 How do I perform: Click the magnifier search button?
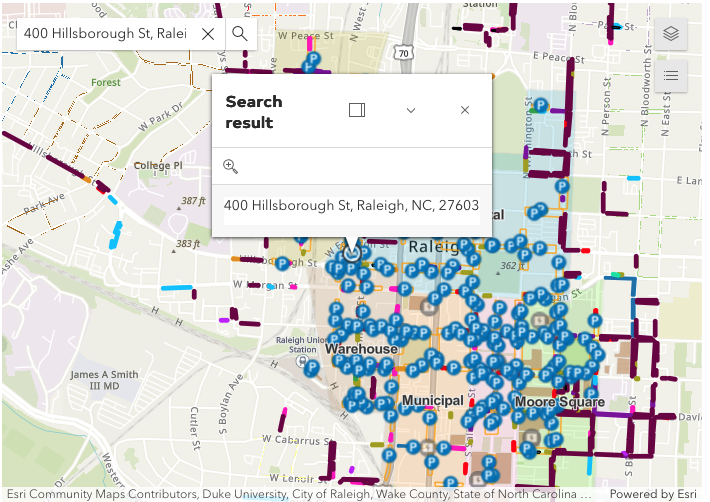pos(240,34)
